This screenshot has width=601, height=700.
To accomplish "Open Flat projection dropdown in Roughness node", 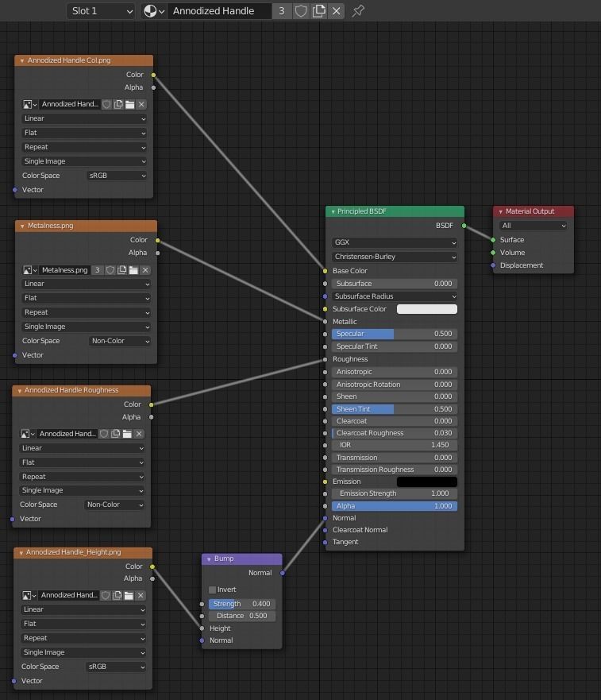I will tap(82, 462).
